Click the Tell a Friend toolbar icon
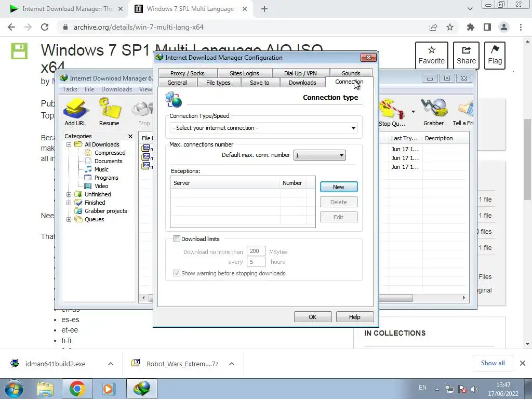 tap(463, 112)
